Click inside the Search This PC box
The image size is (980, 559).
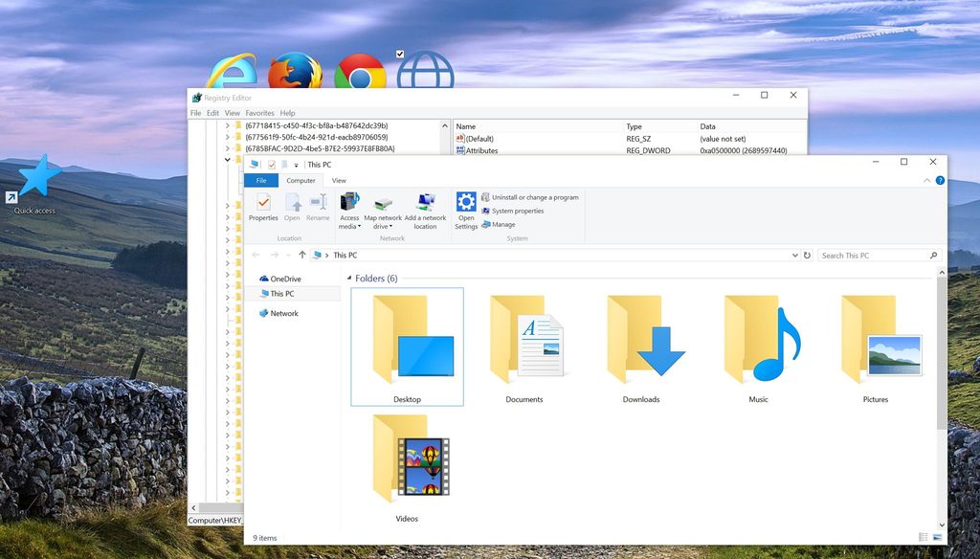pyautogui.click(x=871, y=255)
